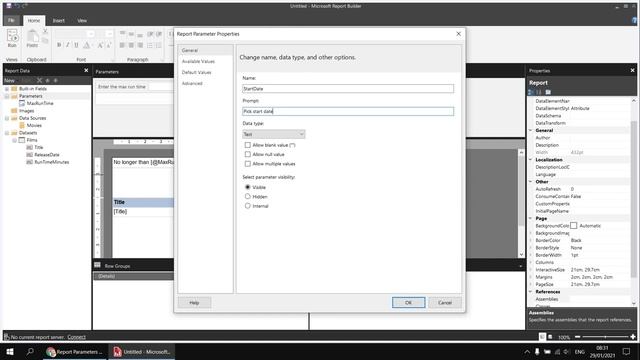Image resolution: width=640 pixels, height=360 pixels.
Task: Switch to Untitled - Microsoft taskbar item
Action: (x=142, y=351)
